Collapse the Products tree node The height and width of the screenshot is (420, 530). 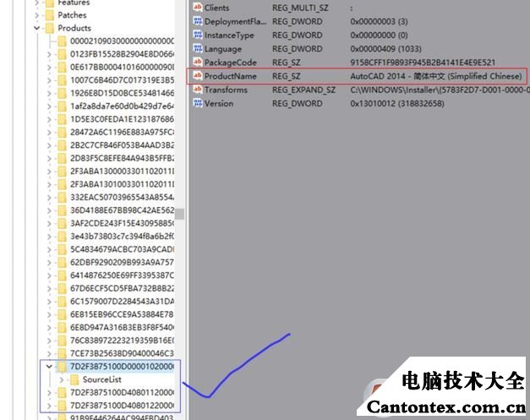point(37,28)
